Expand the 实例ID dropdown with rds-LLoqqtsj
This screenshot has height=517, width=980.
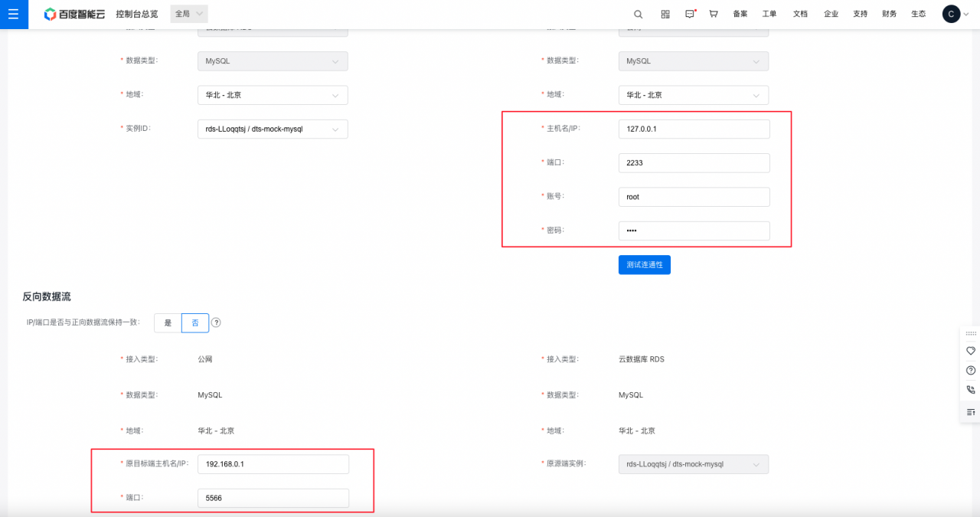(273, 129)
